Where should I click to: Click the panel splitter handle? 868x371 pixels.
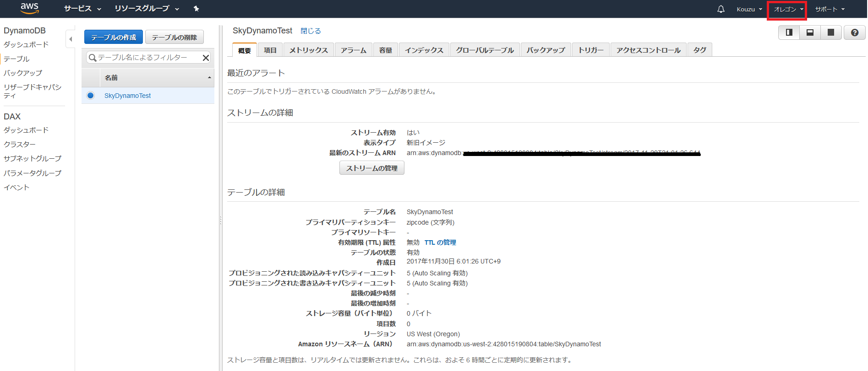pyautogui.click(x=220, y=220)
